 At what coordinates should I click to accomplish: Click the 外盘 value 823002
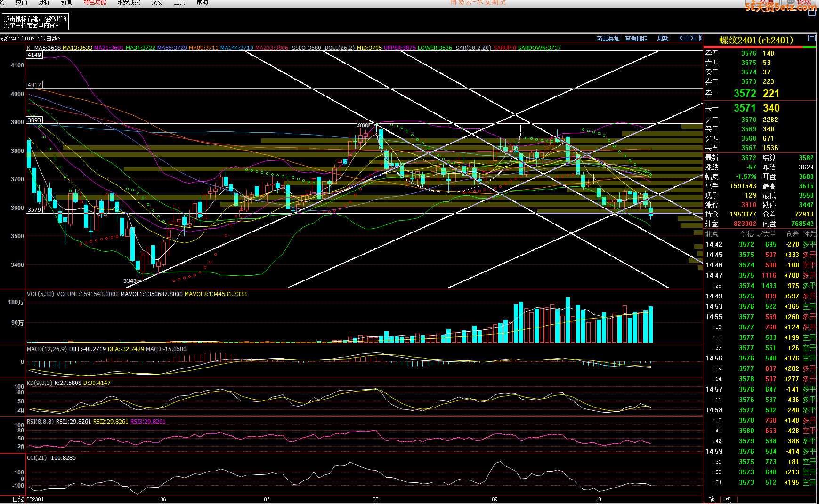[745, 224]
